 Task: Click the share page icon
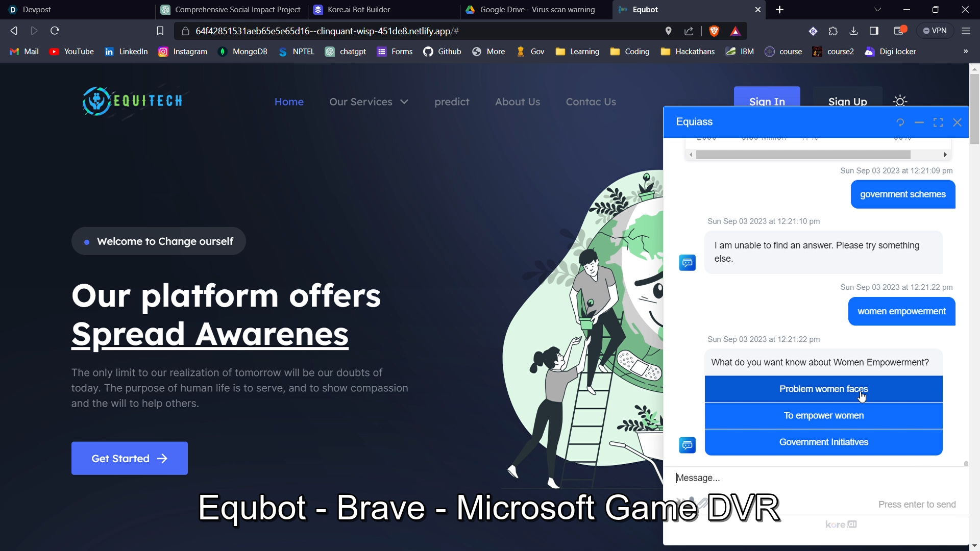click(689, 31)
